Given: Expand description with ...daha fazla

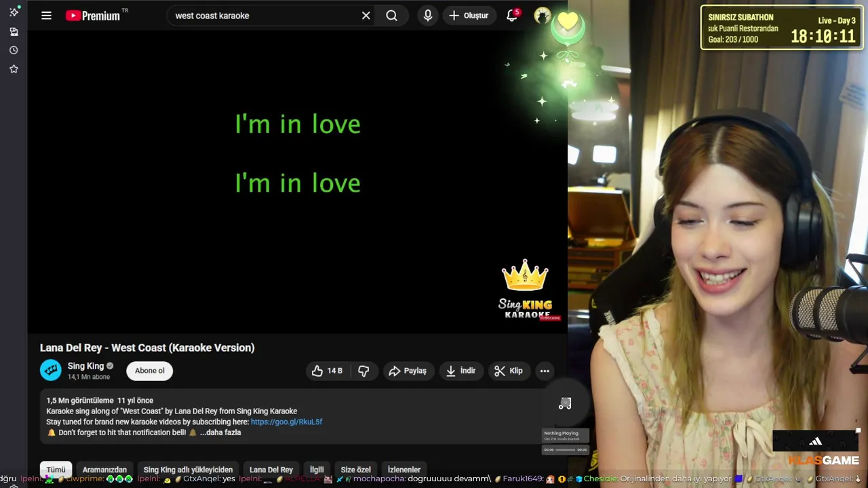Looking at the screenshot, I should pyautogui.click(x=220, y=432).
